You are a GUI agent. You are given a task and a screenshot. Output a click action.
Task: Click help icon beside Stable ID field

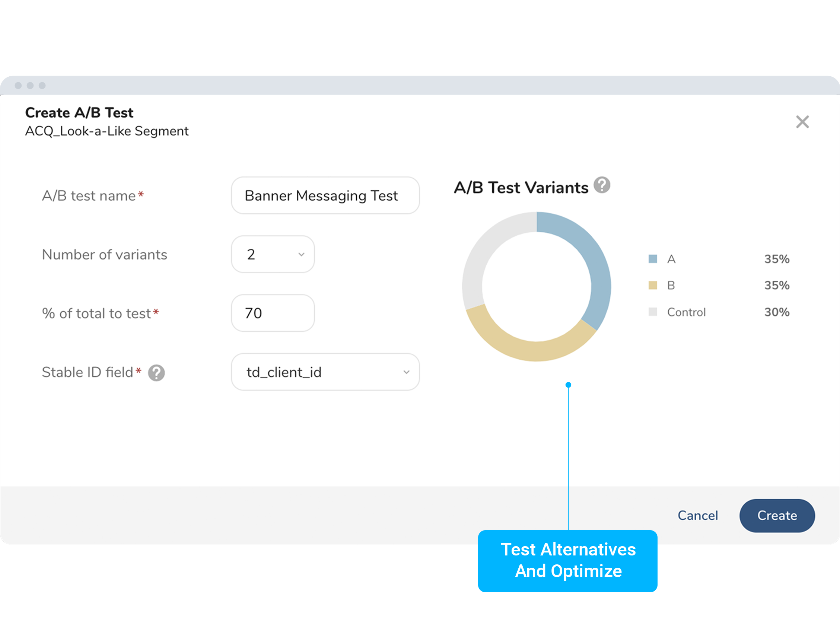click(x=156, y=373)
